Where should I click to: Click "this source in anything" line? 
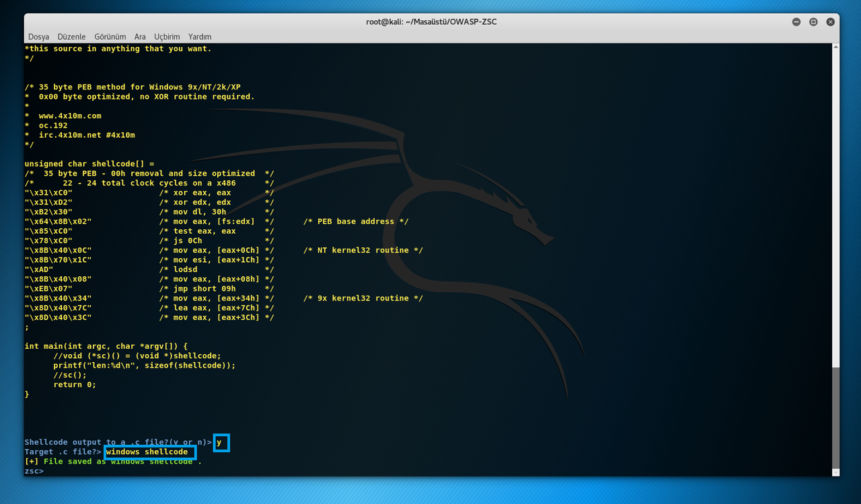pos(118,48)
